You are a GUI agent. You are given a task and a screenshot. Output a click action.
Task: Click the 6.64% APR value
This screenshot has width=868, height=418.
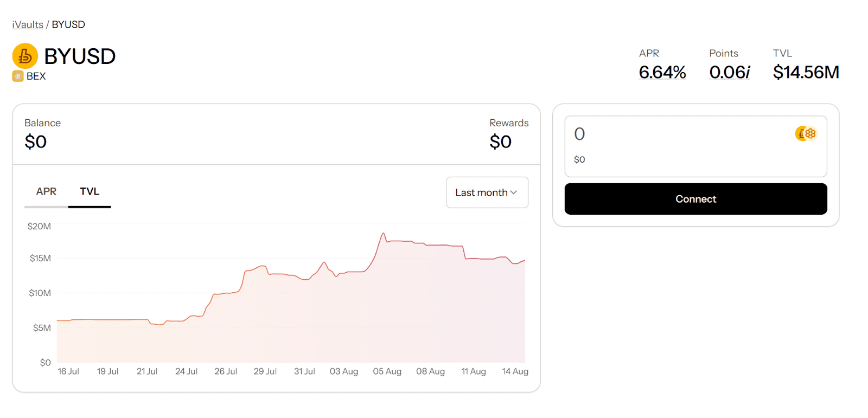pos(662,72)
